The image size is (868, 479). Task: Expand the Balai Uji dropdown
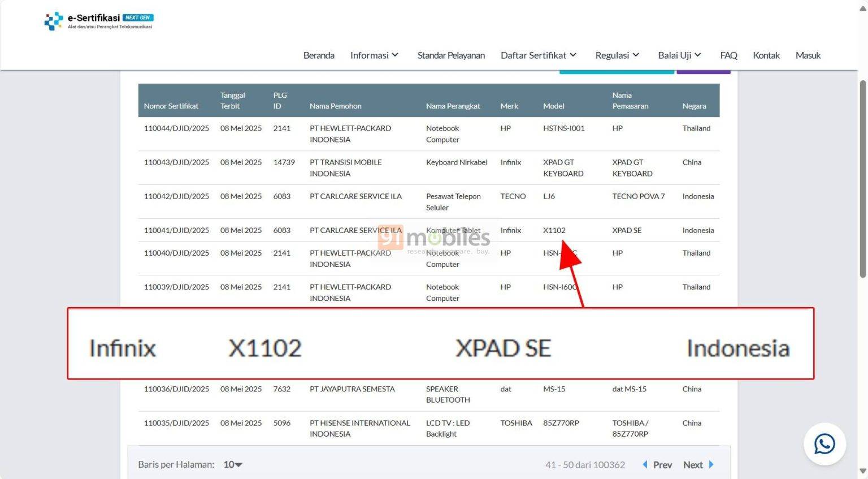click(679, 55)
